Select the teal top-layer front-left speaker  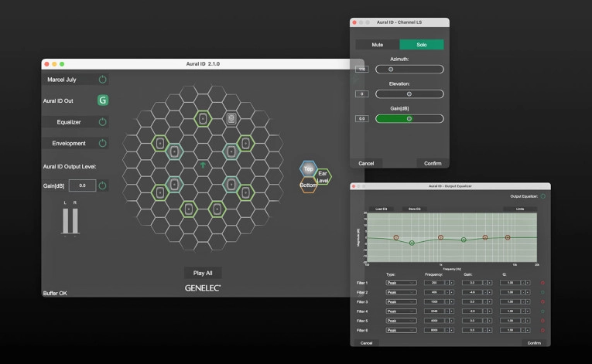[174, 151]
